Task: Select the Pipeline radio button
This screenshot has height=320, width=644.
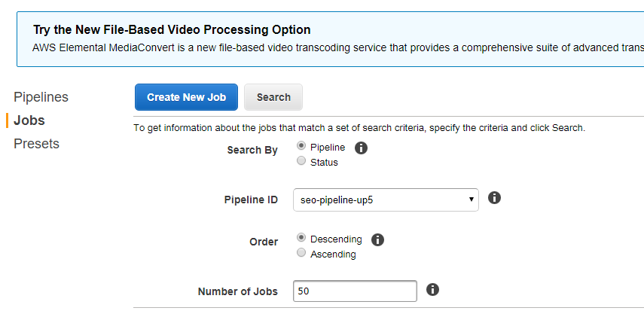Action: click(301, 146)
